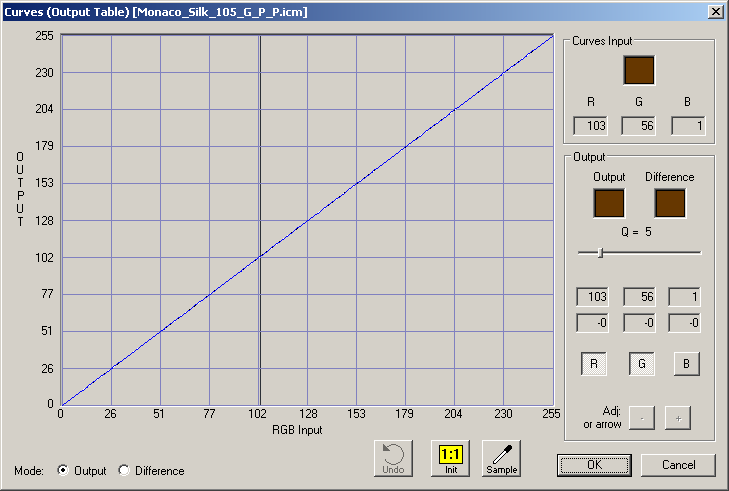Click the Output G value field
This screenshot has height=491, width=729.
[639, 297]
